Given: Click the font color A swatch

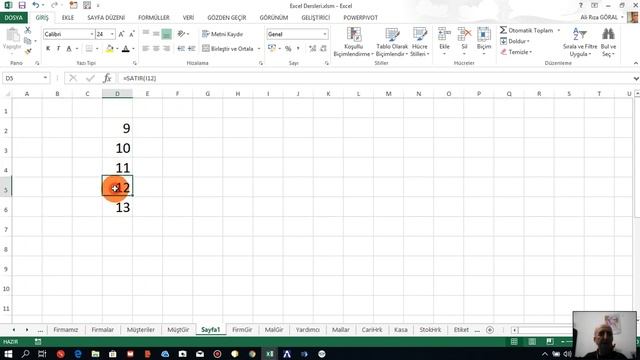Looking at the screenshot, I should point(126,49).
